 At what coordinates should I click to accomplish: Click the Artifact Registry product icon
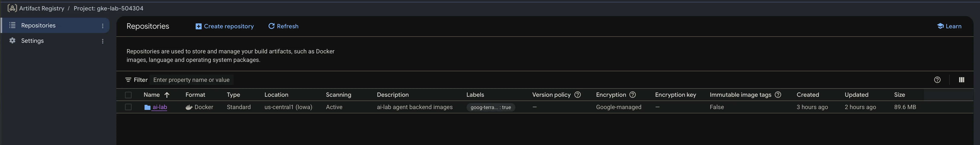(12, 8)
